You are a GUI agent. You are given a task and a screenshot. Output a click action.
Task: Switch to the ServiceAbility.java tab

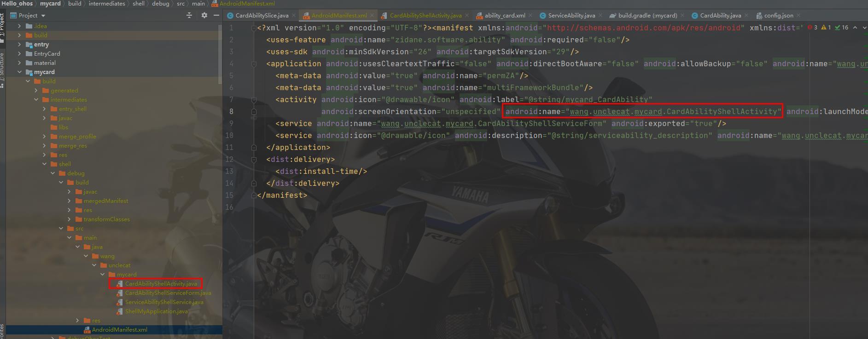(x=571, y=15)
